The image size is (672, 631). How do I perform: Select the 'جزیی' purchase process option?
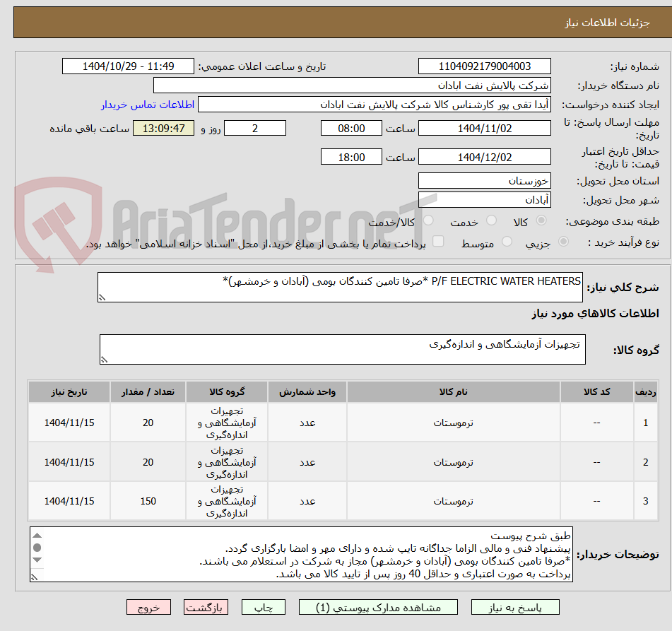(562, 242)
